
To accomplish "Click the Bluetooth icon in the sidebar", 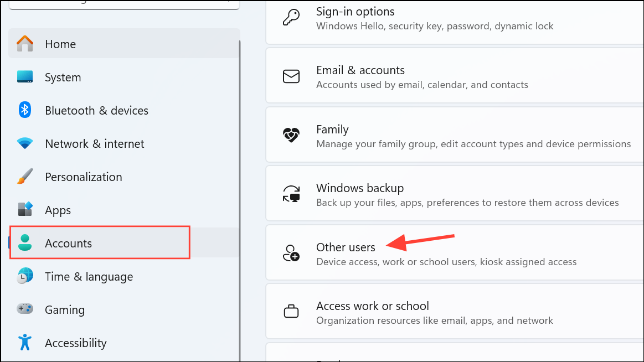I will (25, 110).
